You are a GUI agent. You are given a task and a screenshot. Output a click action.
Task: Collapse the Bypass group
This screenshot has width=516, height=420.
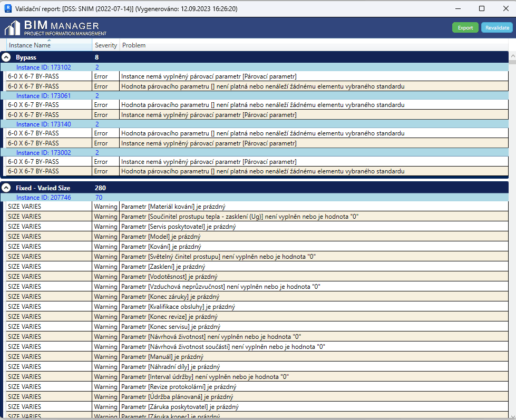click(x=6, y=57)
